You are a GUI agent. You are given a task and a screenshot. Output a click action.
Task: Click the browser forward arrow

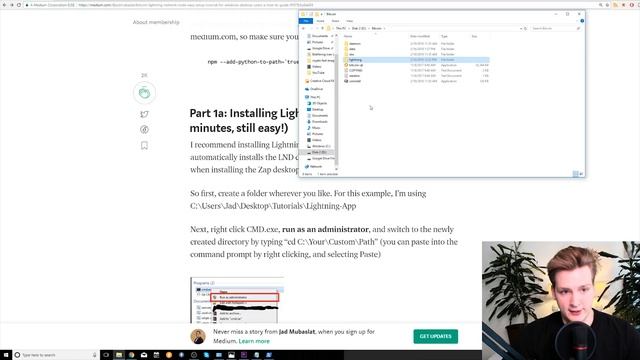click(x=11, y=5)
